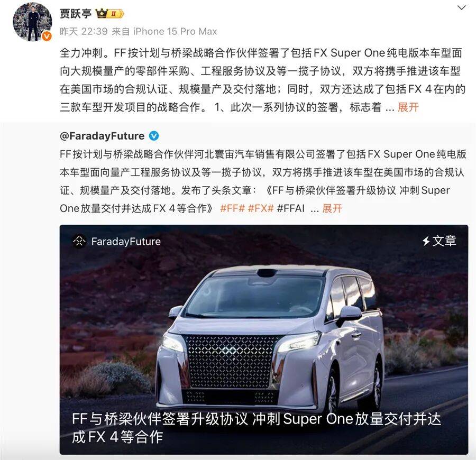Click the #FFAI hashtag text

point(290,208)
